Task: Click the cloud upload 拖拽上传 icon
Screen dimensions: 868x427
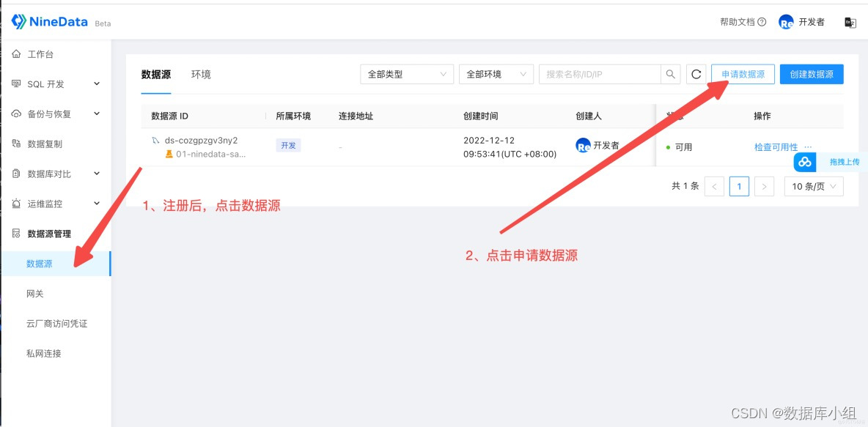Action: (x=806, y=163)
